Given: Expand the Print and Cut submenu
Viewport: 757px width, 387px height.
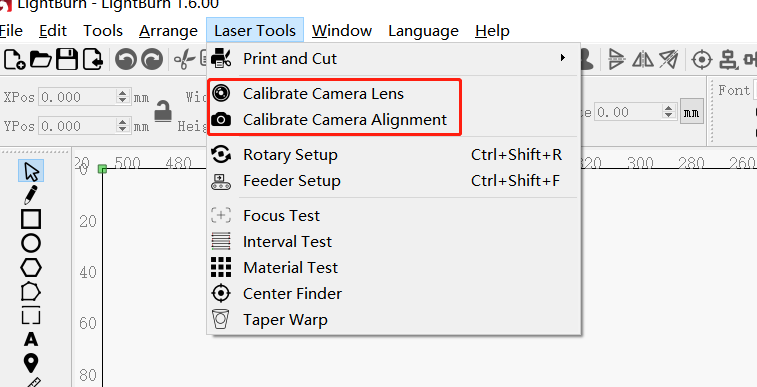Looking at the screenshot, I should (393, 58).
